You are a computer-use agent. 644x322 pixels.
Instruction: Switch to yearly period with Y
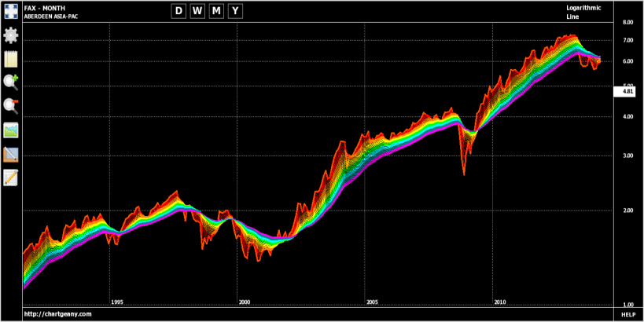tap(235, 11)
